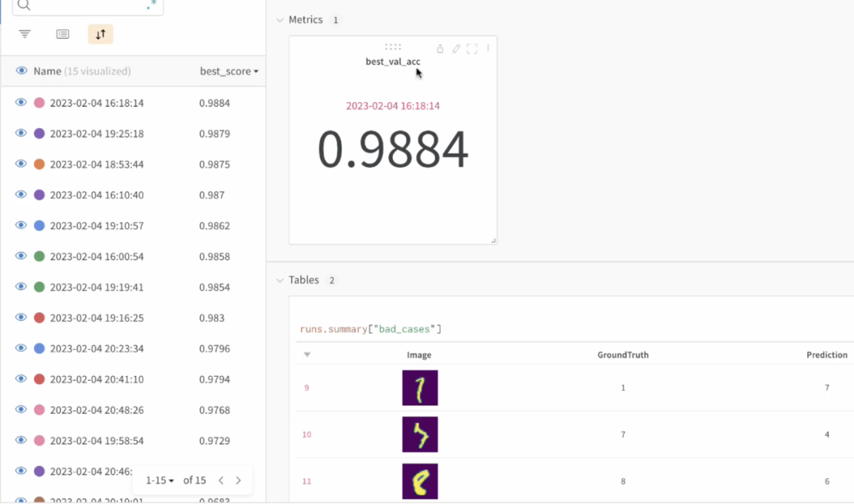Open the digit image thumbnail in row 11
This screenshot has height=504, width=854.
(x=420, y=481)
